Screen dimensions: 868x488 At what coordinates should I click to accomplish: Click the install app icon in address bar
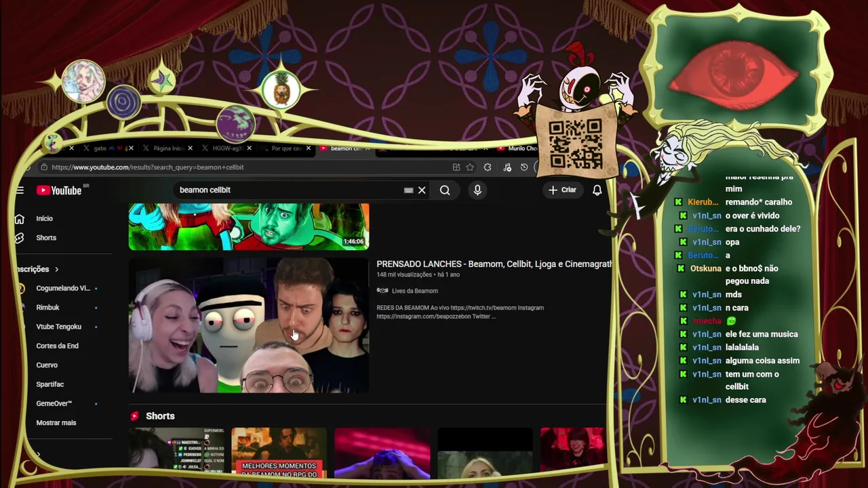click(456, 167)
